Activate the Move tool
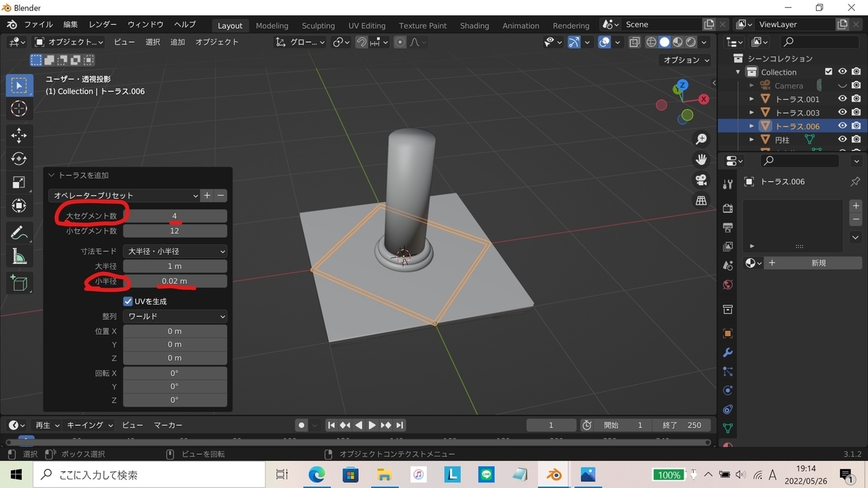 [x=19, y=135]
